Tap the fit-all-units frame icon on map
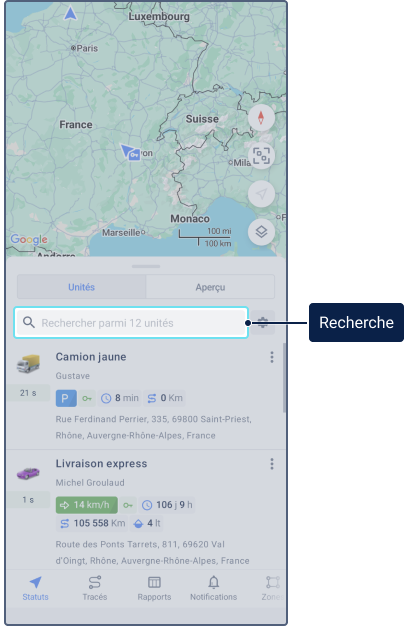The height and width of the screenshot is (626, 406). 261,156
